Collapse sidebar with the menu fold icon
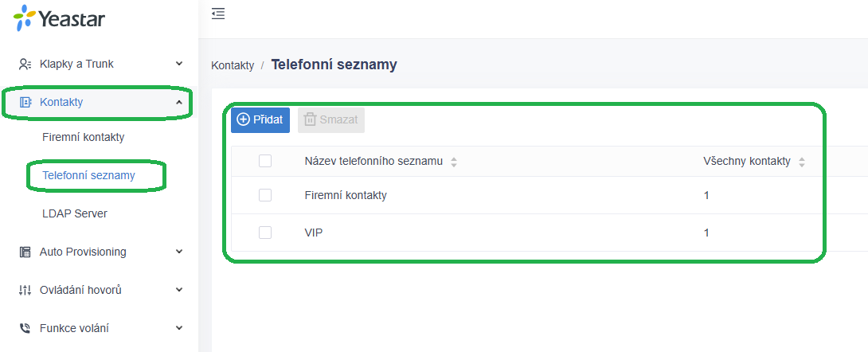The image size is (868, 352). click(218, 14)
